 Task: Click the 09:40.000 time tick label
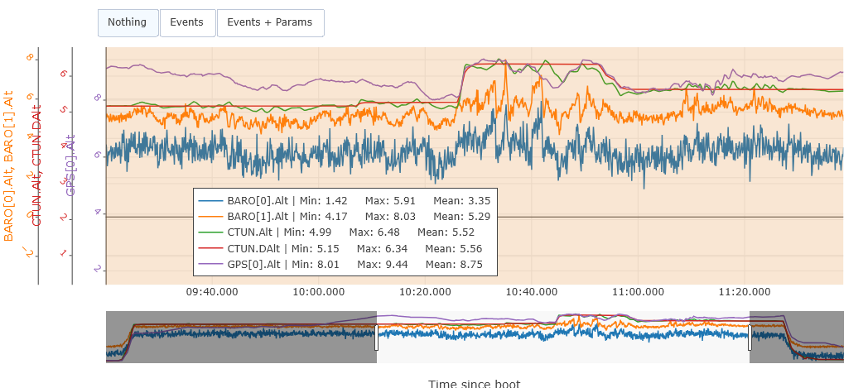(212, 292)
